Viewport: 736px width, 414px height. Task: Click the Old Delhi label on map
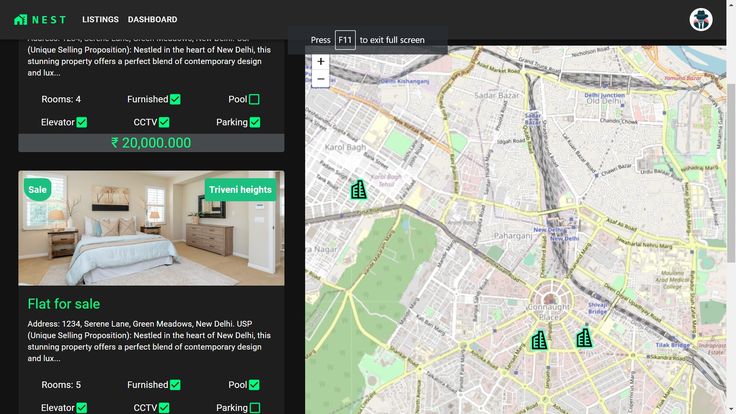603,101
